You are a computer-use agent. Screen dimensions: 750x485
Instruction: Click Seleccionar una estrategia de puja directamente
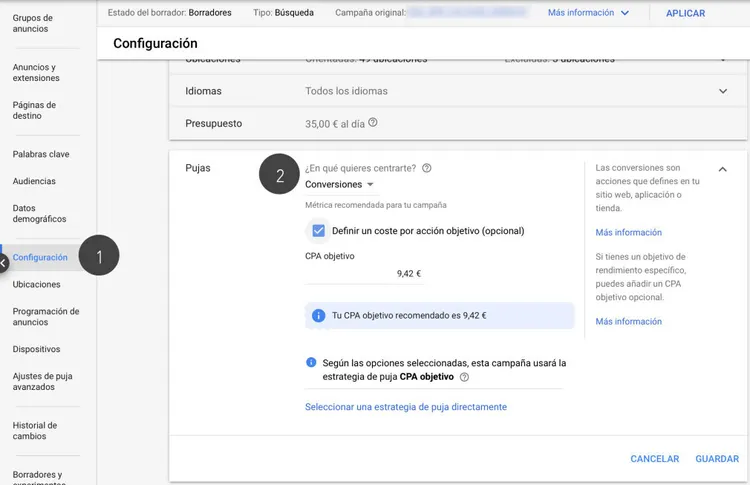click(x=406, y=407)
